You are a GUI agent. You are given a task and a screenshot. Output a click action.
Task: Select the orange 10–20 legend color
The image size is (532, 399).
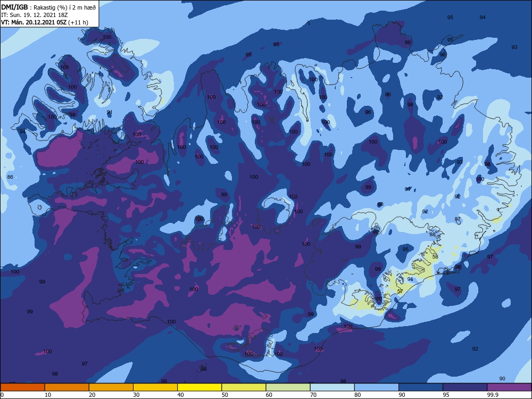pos(67,387)
